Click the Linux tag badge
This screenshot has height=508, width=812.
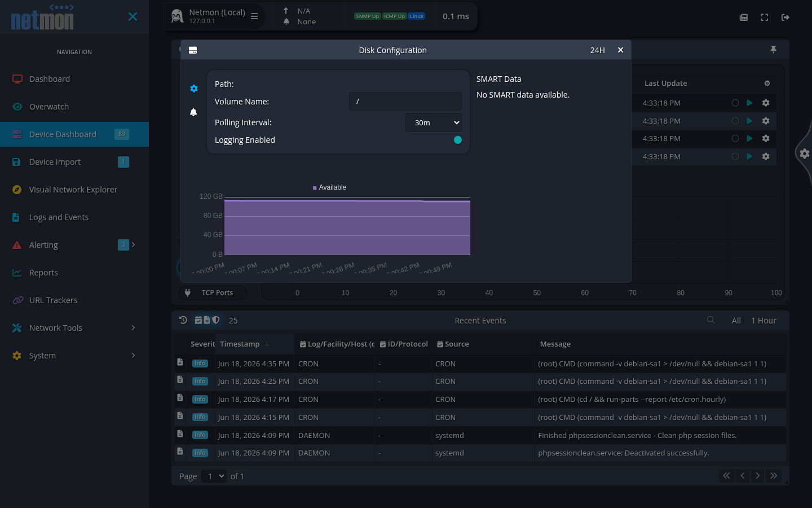coord(417,16)
